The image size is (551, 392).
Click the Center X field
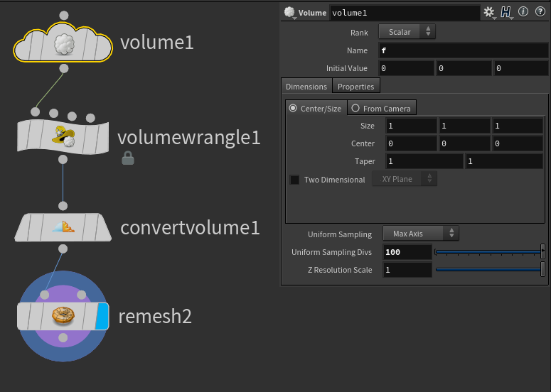point(411,143)
